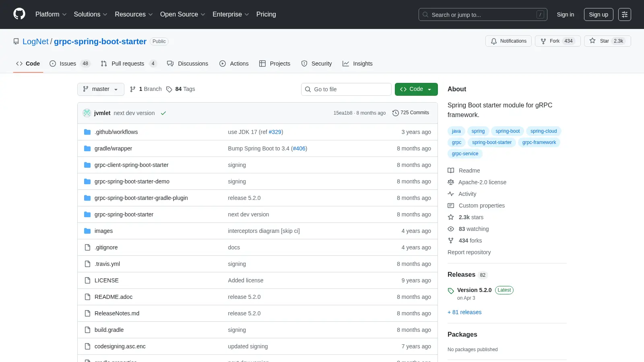Open the grpc-client-spring-boot-starter folder

132,165
